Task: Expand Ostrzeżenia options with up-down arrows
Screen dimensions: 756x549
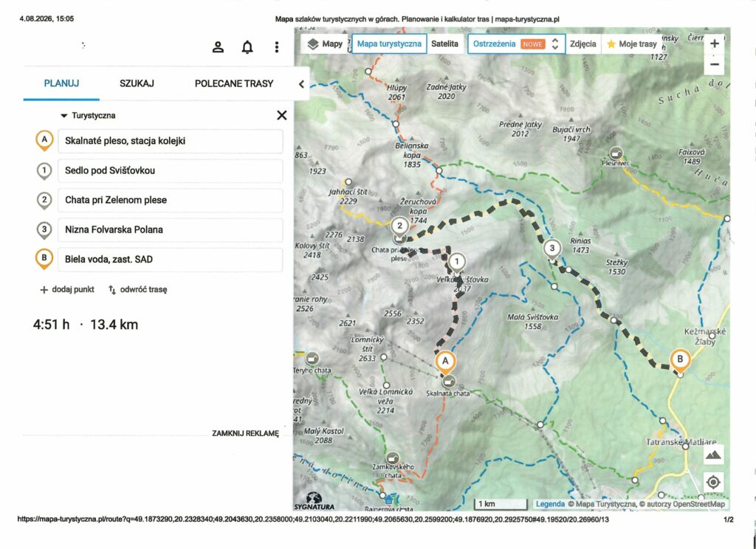Action: [x=555, y=44]
